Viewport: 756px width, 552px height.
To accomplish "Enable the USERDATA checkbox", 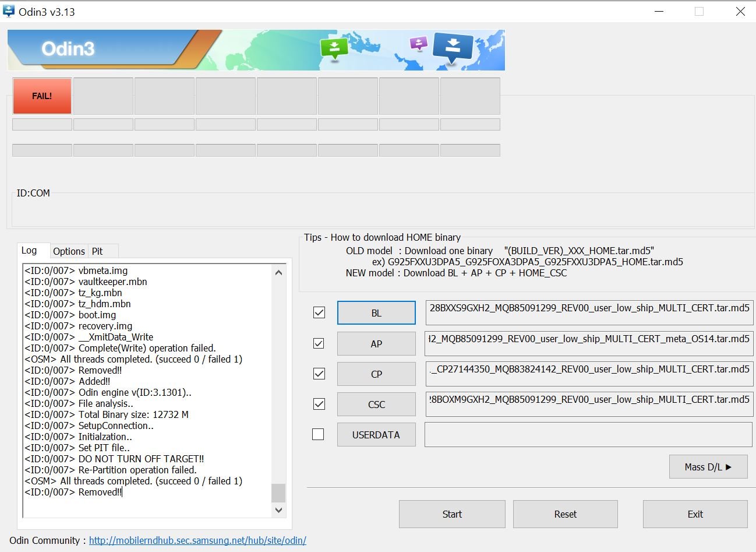I will click(318, 434).
